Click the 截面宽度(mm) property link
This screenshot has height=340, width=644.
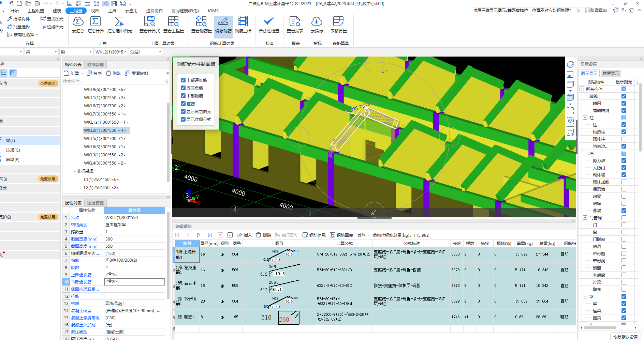click(x=84, y=239)
